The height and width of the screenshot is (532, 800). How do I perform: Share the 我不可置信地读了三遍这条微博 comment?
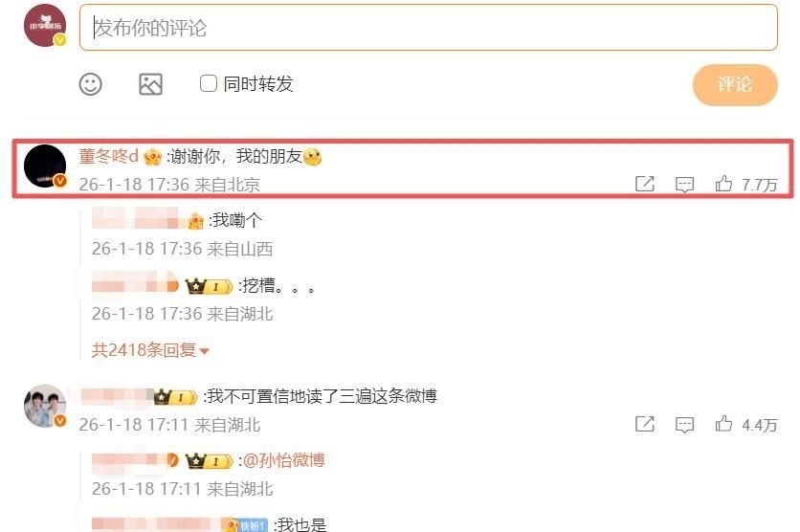[x=644, y=424]
